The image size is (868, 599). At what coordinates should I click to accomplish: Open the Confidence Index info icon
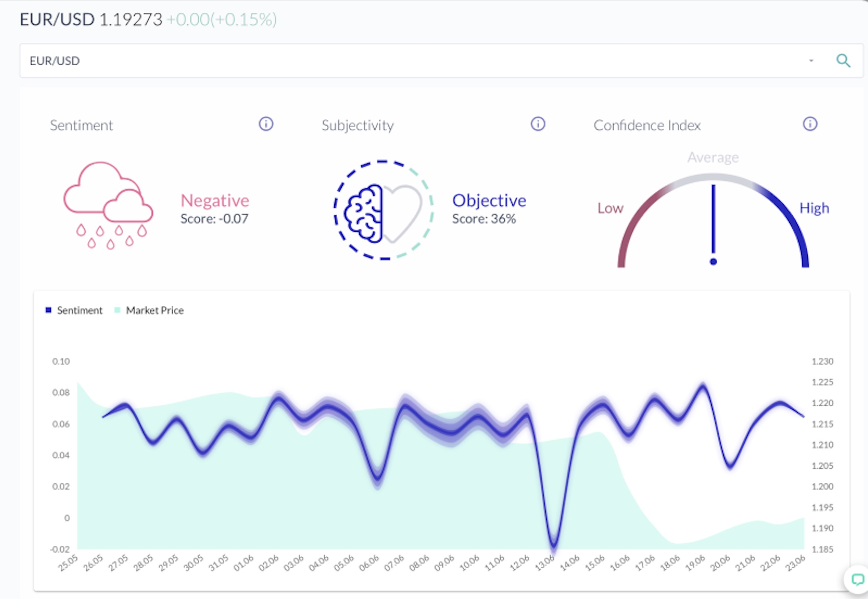810,124
